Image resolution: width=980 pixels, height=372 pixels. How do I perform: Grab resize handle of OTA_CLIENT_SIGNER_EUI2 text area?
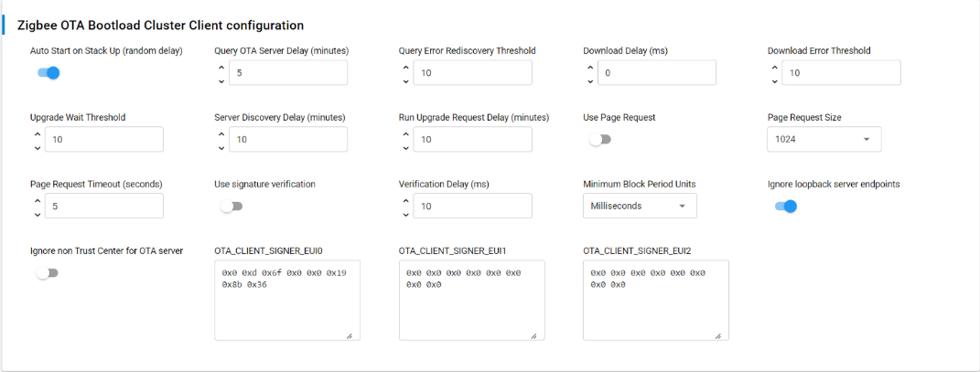[x=718, y=336]
